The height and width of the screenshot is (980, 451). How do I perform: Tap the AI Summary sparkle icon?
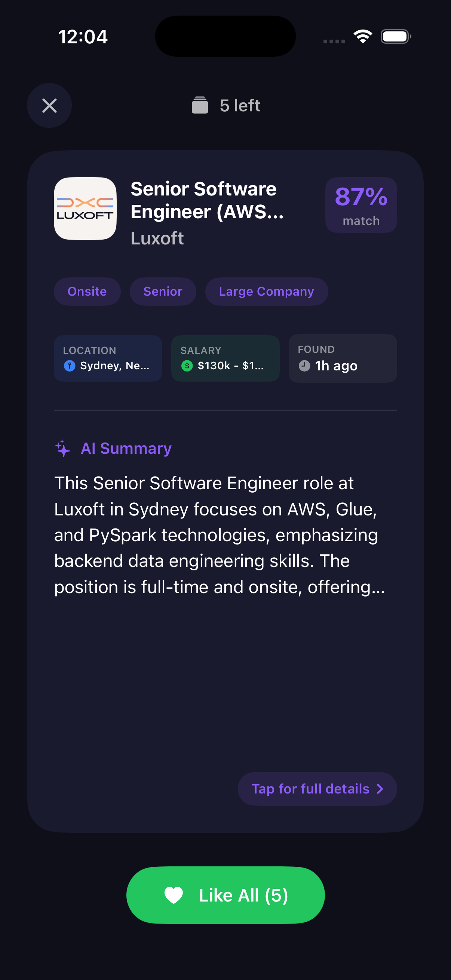63,449
